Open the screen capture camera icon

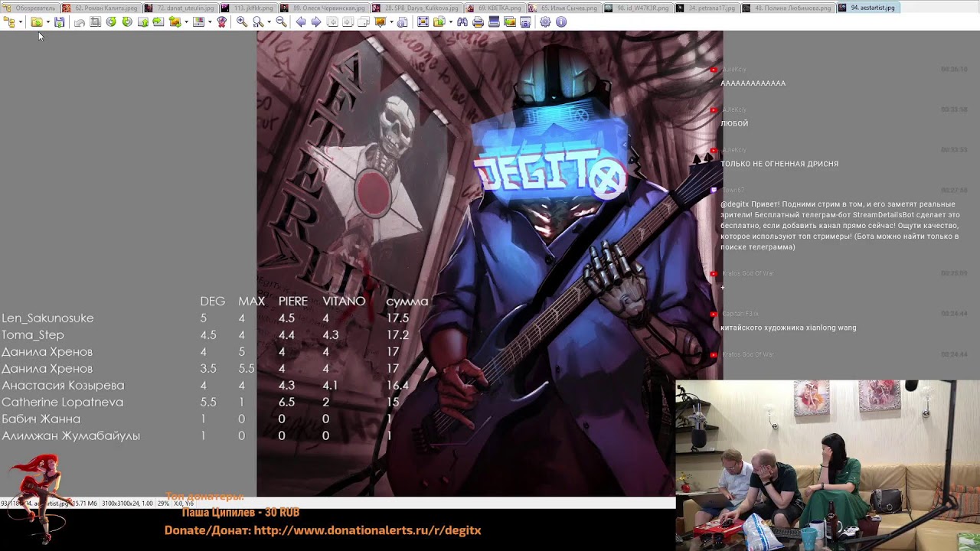pyautogui.click(x=525, y=22)
